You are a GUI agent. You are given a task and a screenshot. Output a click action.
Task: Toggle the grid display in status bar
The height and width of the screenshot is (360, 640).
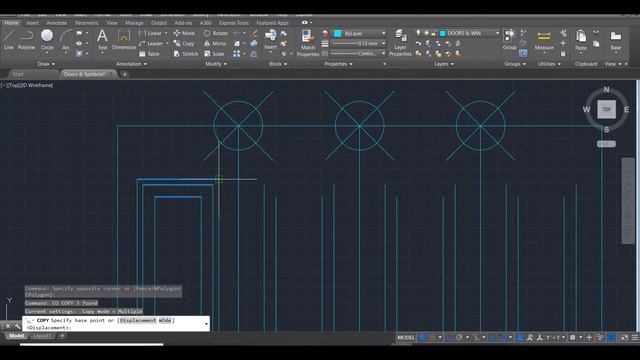(x=422, y=337)
